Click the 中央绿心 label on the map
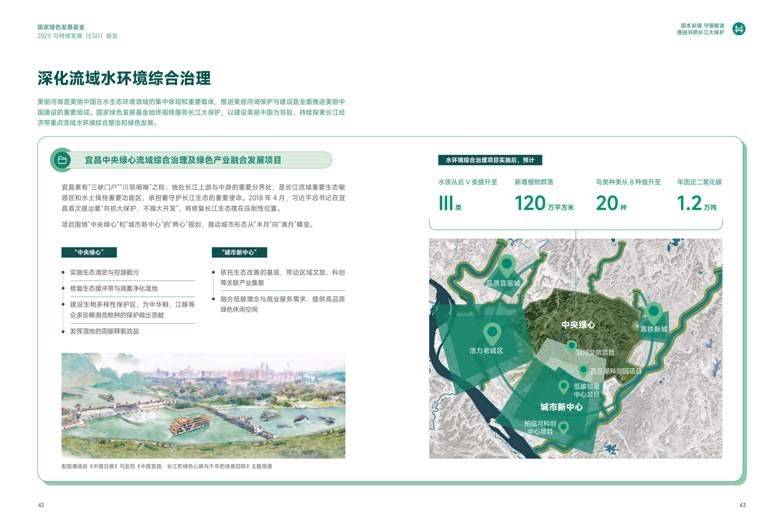784x532 pixels. coord(578,325)
